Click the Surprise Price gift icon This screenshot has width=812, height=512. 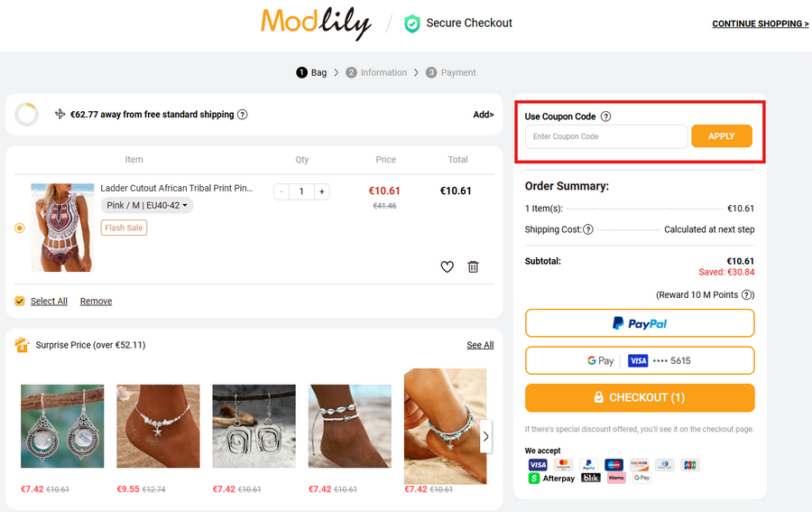pyautogui.click(x=23, y=345)
